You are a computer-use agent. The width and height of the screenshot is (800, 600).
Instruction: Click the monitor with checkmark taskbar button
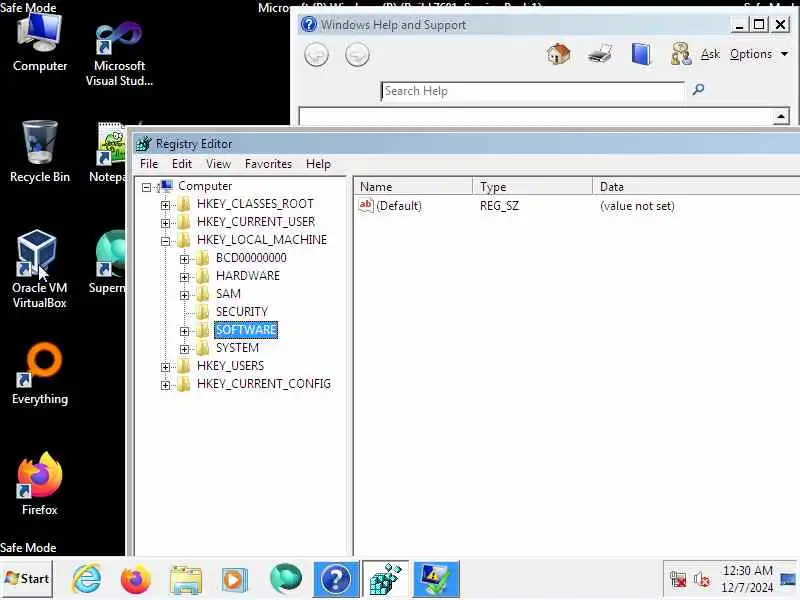click(436, 579)
